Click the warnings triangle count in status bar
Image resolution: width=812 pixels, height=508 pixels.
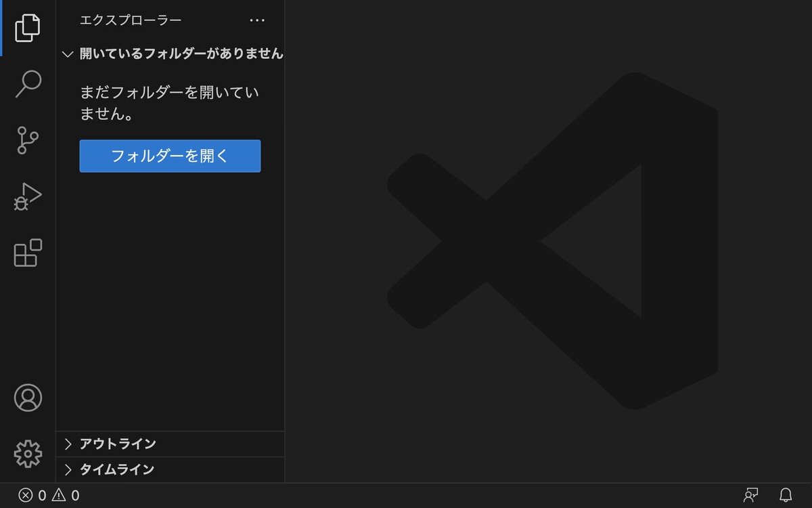tap(66, 496)
